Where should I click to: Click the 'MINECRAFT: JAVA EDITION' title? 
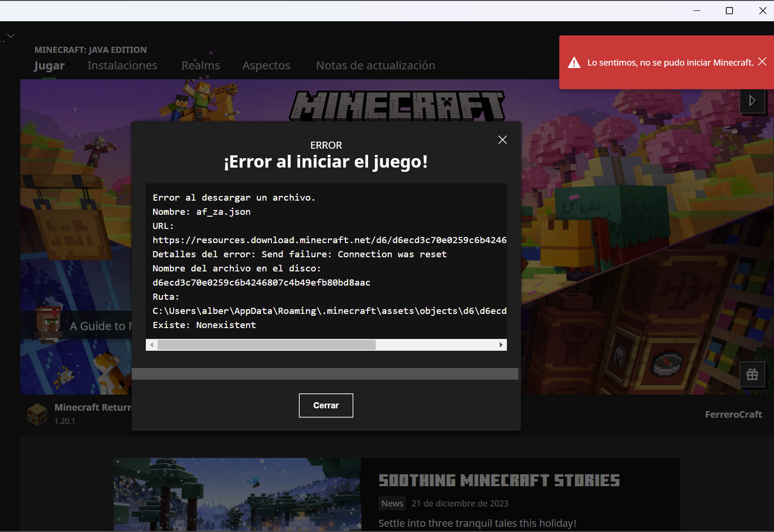(91, 50)
